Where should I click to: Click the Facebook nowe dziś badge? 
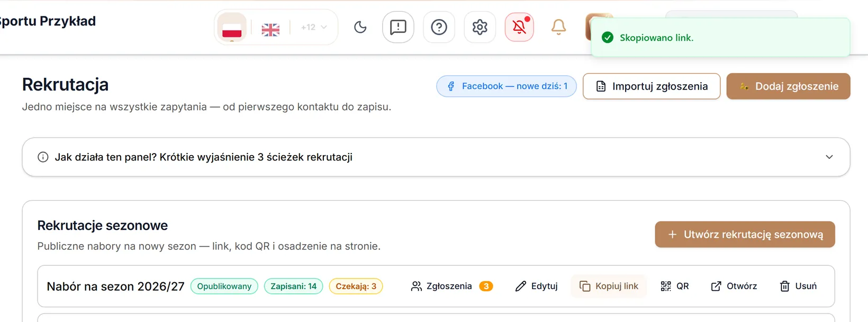tap(507, 86)
